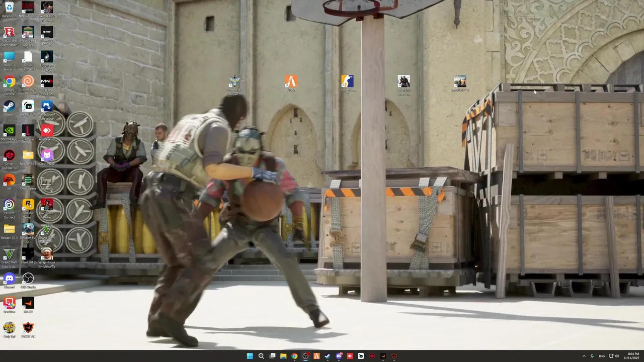Select the Only Up! desktop icon
Viewport: 644px width, 362px height.
click(9, 330)
